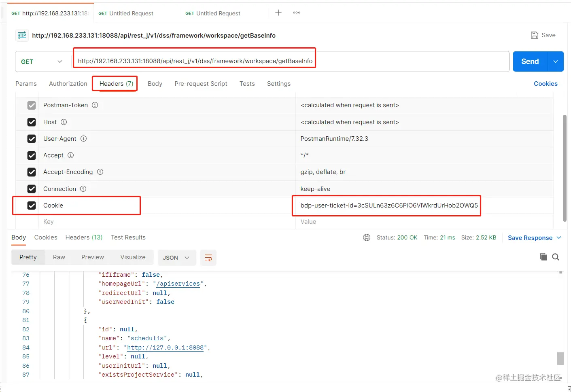This screenshot has height=392, width=571.
Task: Click Save Response
Action: pyautogui.click(x=530, y=238)
